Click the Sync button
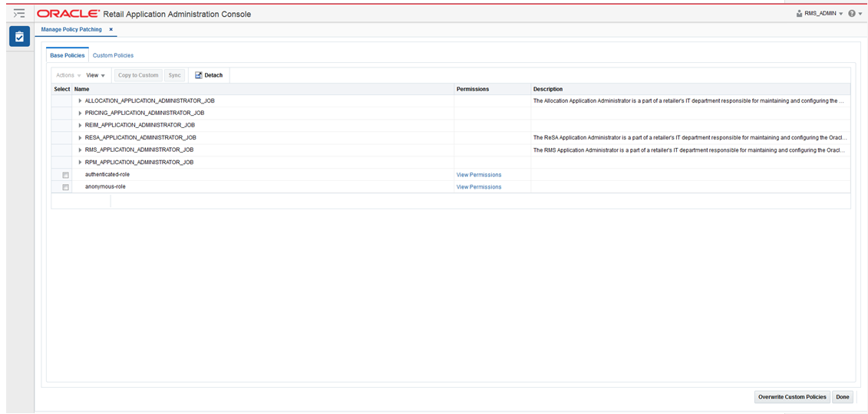The width and height of the screenshot is (868, 414). point(174,75)
